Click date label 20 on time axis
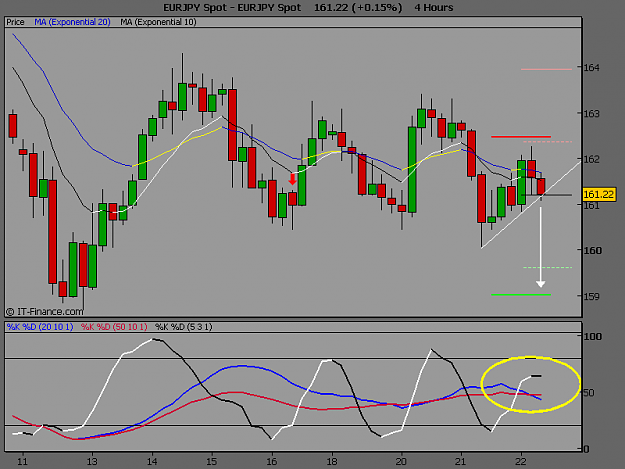Viewport: 625px width, 469px height. point(401,462)
